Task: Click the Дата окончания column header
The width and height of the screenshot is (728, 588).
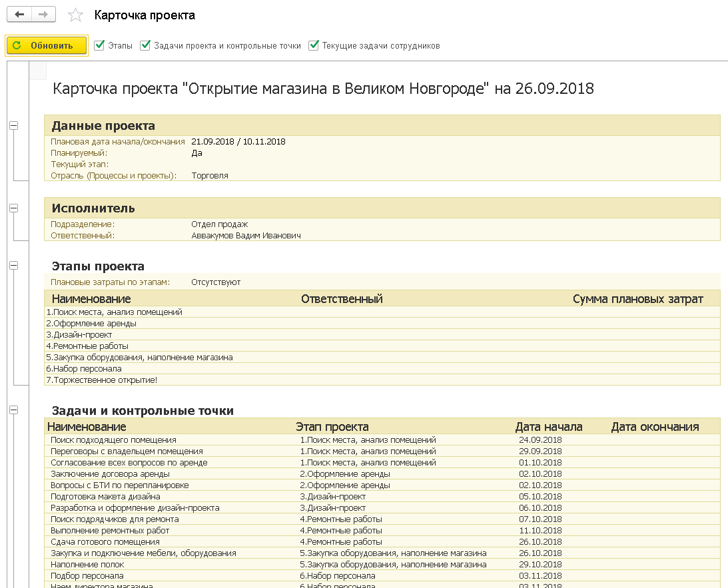Action: pyautogui.click(x=655, y=427)
